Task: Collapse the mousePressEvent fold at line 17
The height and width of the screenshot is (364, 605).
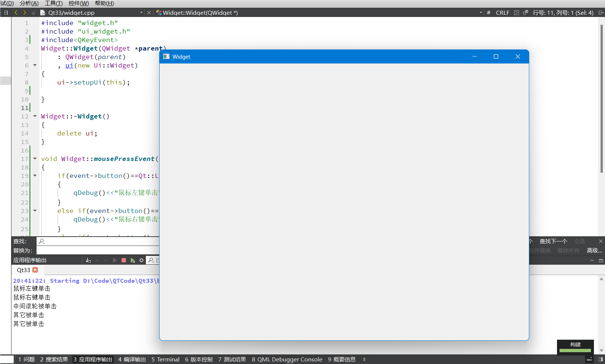Action: tap(35, 159)
